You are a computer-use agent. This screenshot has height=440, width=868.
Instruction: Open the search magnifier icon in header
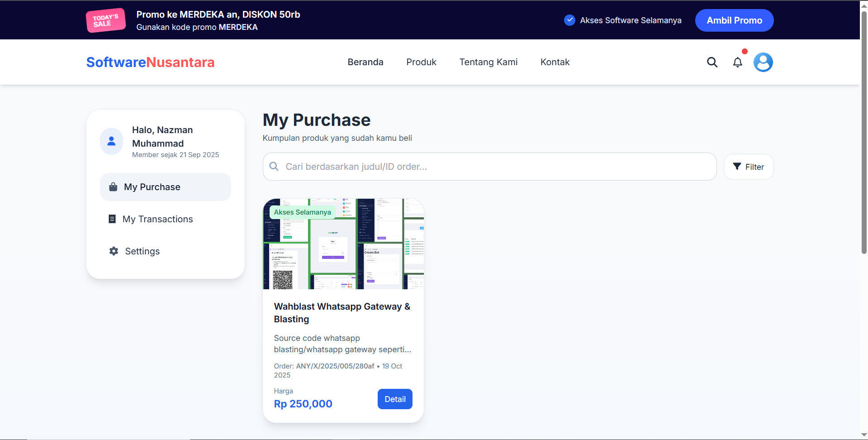pyautogui.click(x=712, y=62)
